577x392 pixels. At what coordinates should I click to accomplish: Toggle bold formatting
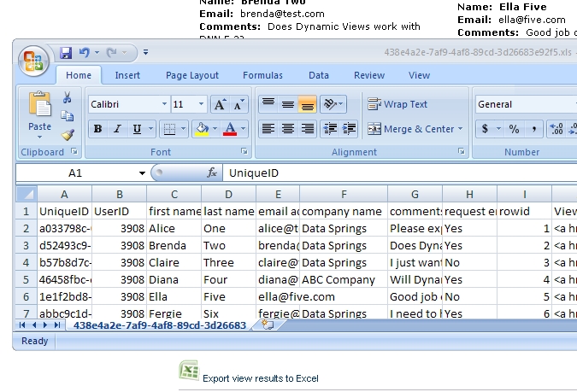click(x=98, y=129)
